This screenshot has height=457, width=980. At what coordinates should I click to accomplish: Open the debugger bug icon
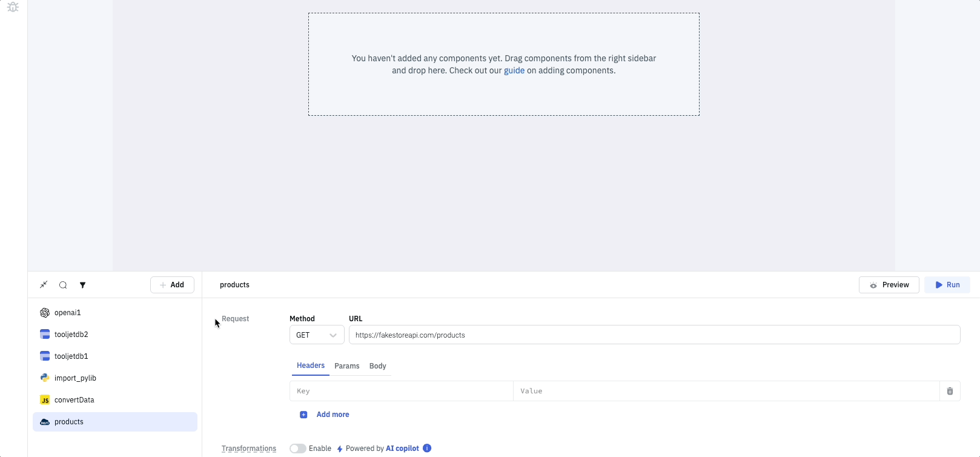pos(13,7)
